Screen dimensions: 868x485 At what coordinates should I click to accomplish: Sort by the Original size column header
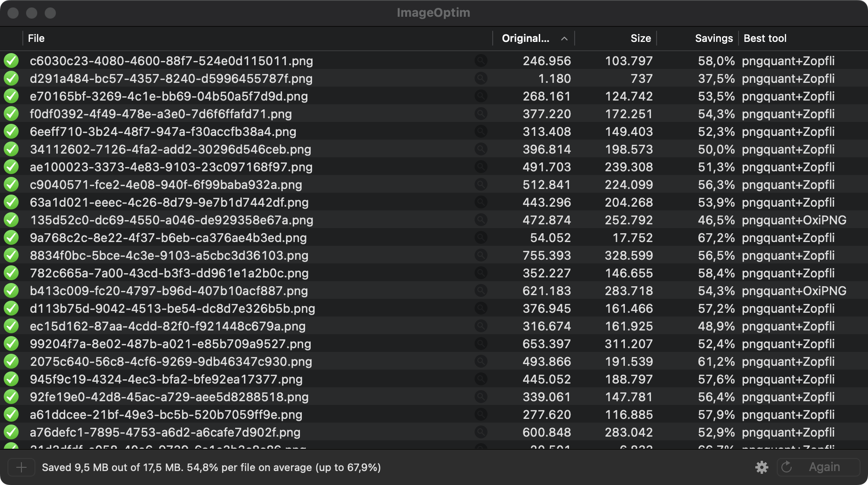[534, 38]
